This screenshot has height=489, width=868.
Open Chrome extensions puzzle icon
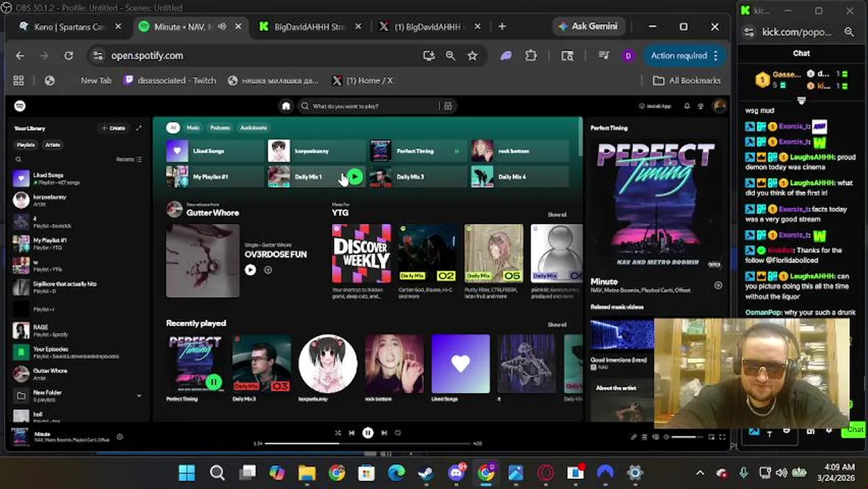tap(531, 56)
